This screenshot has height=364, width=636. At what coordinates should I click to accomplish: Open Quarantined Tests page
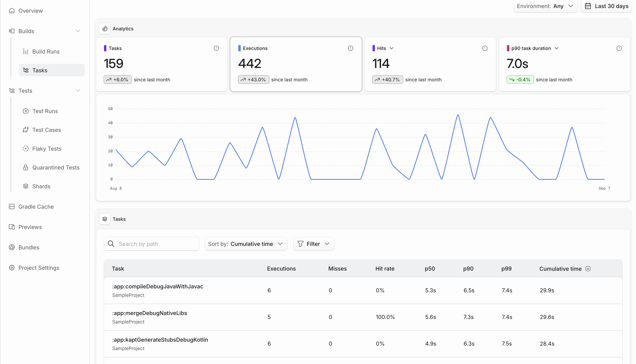click(x=56, y=168)
